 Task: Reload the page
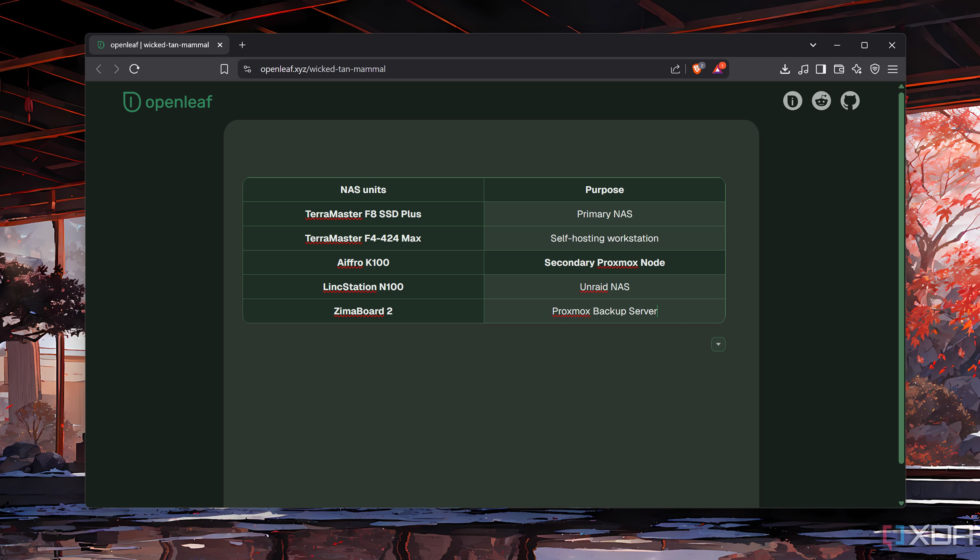pos(134,69)
